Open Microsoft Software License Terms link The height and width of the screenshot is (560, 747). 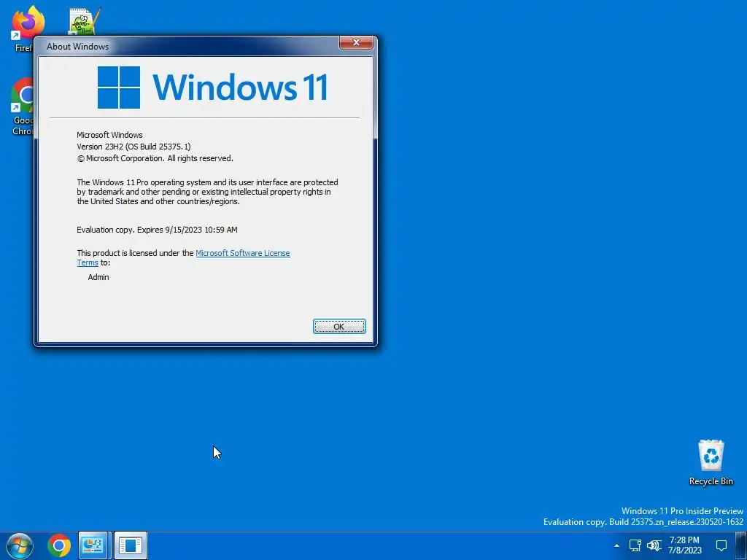pyautogui.click(x=242, y=253)
